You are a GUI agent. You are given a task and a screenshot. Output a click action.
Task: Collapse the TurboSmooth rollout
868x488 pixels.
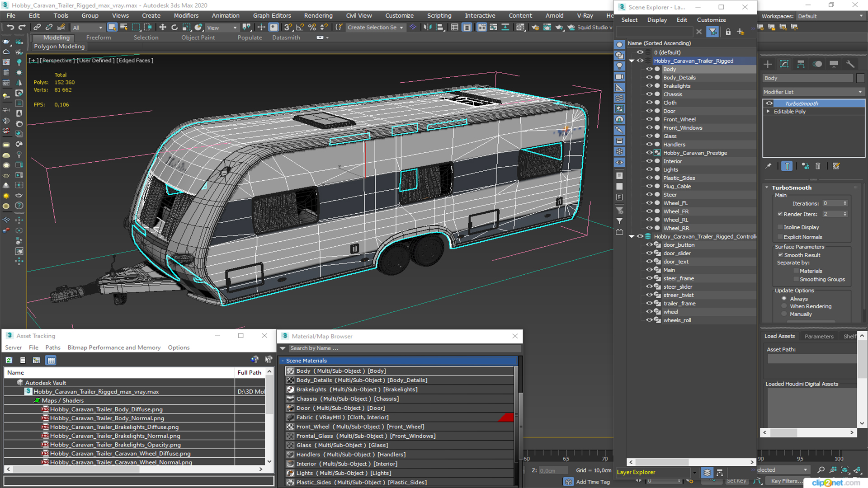[x=767, y=188]
